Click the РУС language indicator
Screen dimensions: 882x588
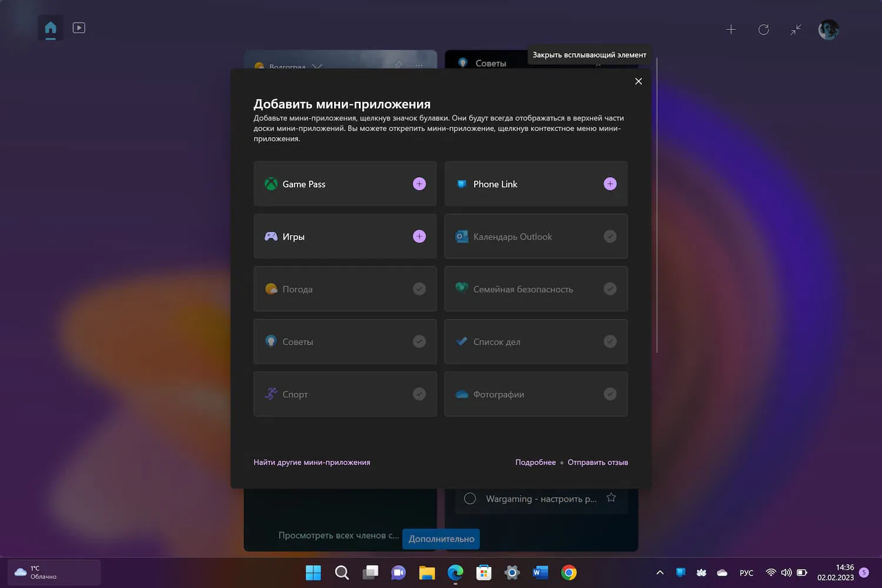click(x=746, y=573)
